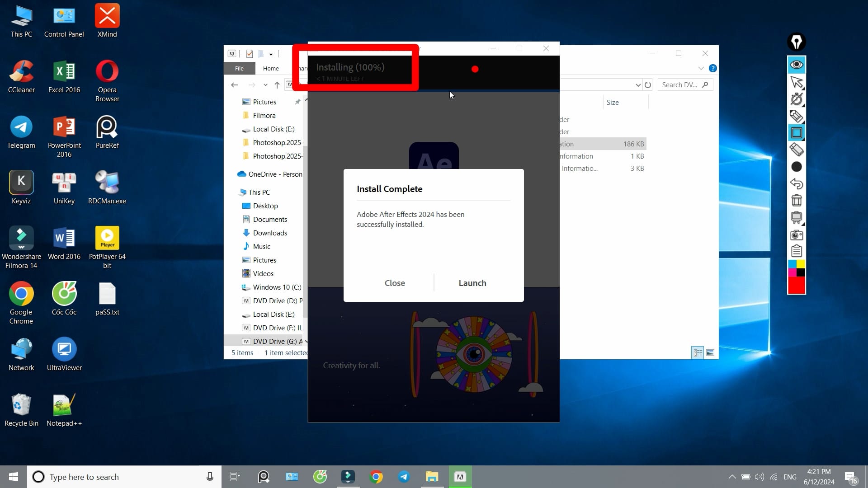
Task: Go up one folder in File Explorer
Action: (277, 85)
